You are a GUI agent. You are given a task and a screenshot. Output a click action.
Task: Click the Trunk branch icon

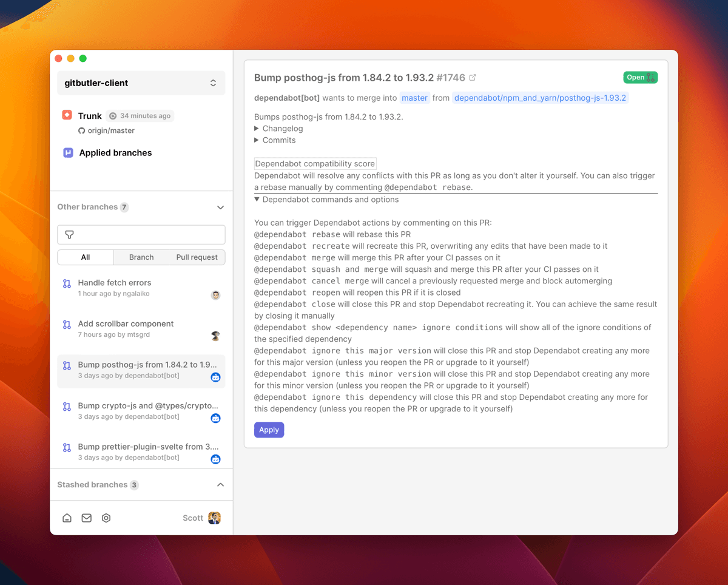67,115
